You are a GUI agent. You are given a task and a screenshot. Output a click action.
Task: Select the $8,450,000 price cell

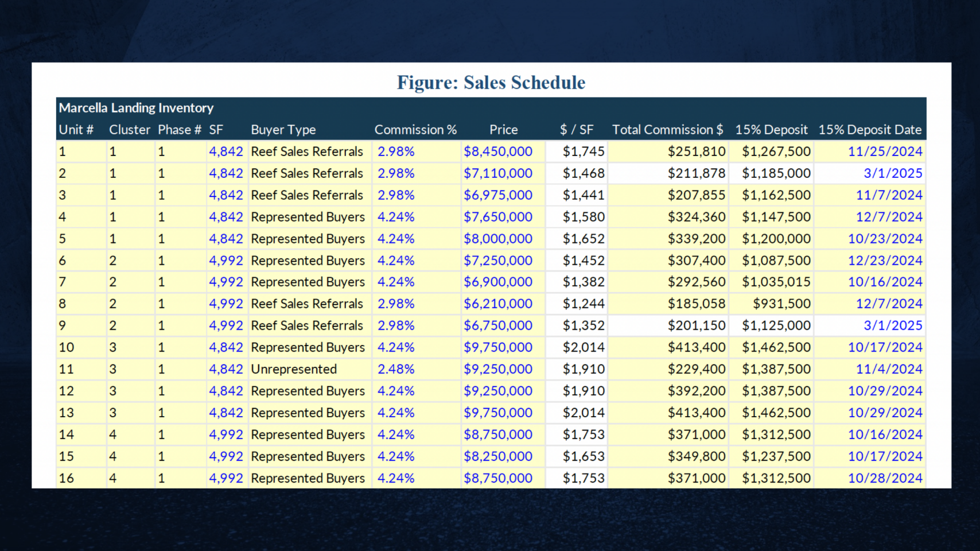497,152
